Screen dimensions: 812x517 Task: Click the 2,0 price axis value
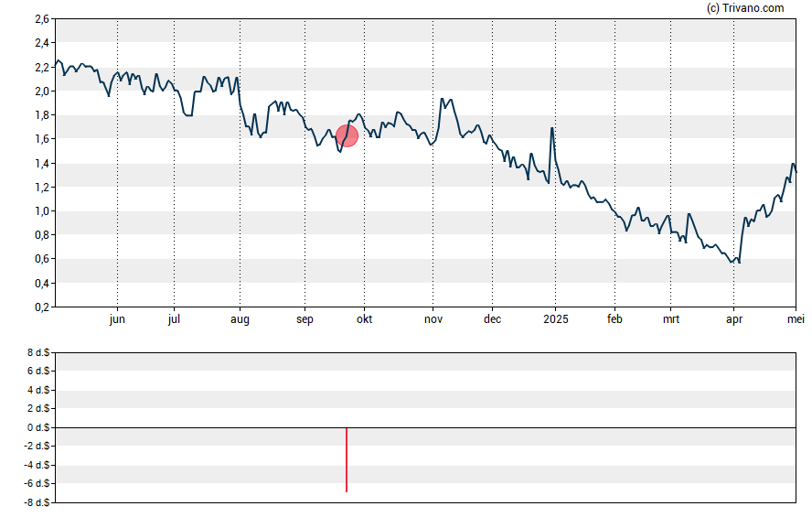point(42,92)
